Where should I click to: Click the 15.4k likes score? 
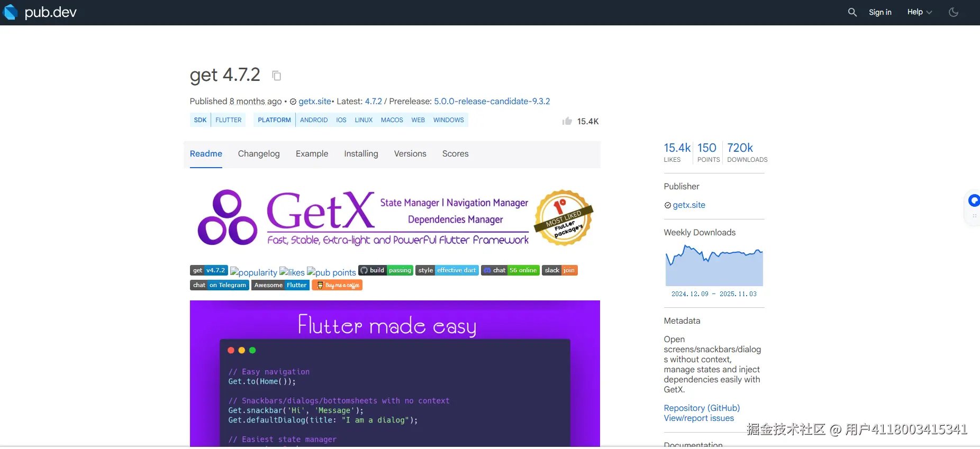coord(677,152)
